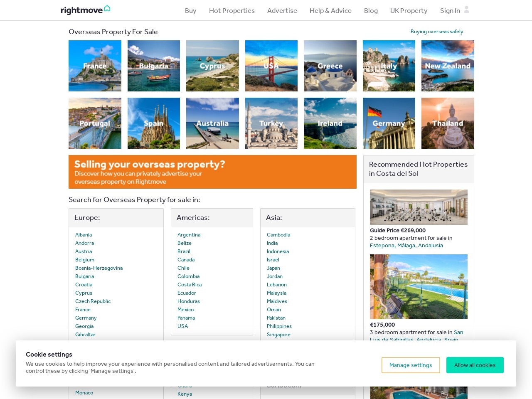Switch to the Hot Properties section
Screen dimensions: 532x399
tap(232, 10)
